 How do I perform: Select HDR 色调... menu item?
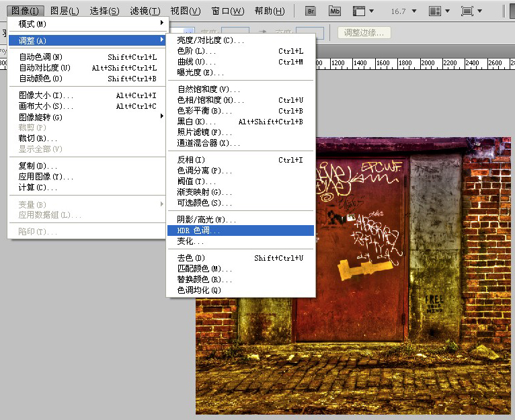pyautogui.click(x=241, y=230)
